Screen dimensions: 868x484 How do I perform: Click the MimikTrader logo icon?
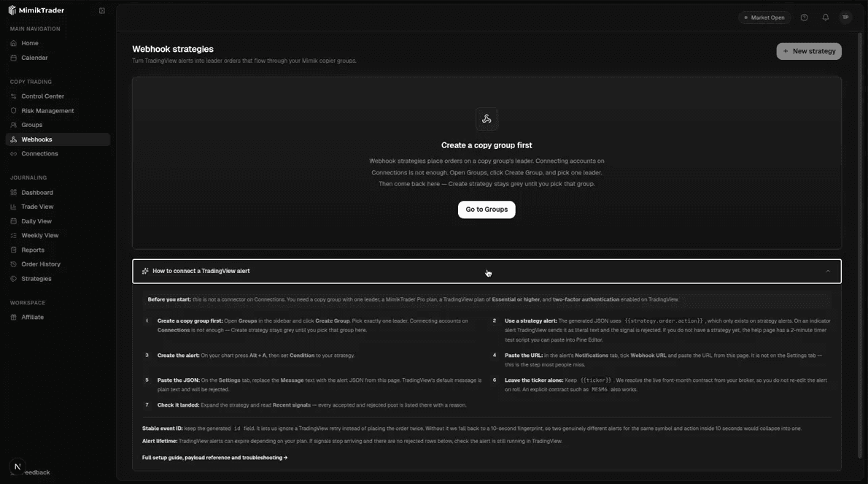click(12, 10)
